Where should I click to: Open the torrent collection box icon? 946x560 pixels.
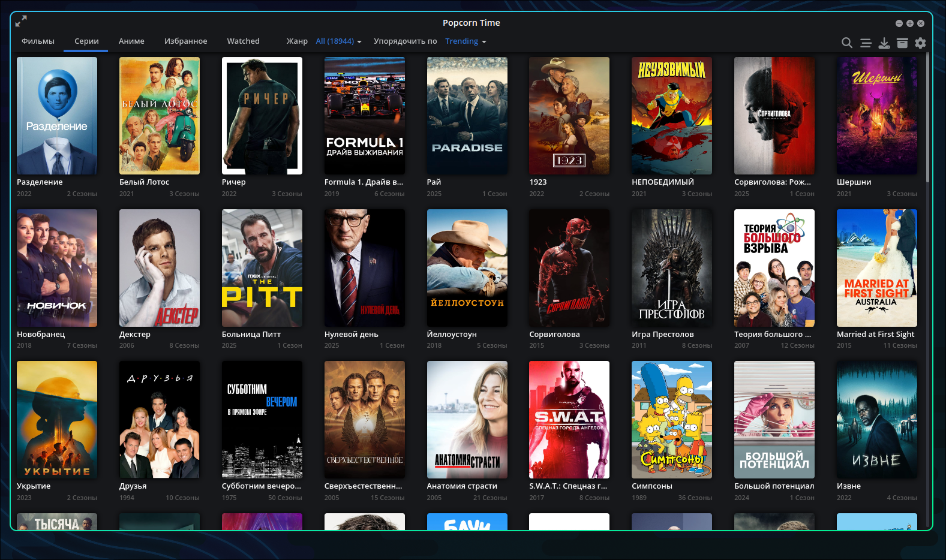tap(902, 43)
